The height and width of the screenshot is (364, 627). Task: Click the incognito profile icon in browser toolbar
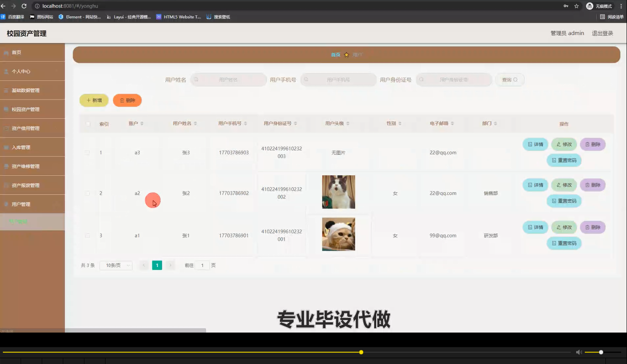click(x=589, y=6)
